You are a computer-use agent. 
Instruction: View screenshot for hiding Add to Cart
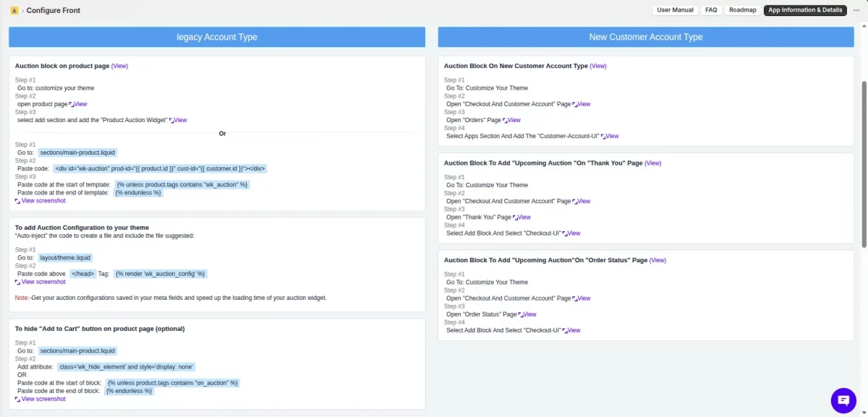(43, 399)
